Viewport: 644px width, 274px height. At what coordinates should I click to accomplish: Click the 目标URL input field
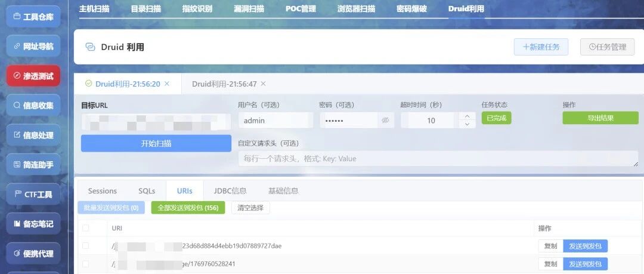(x=156, y=122)
